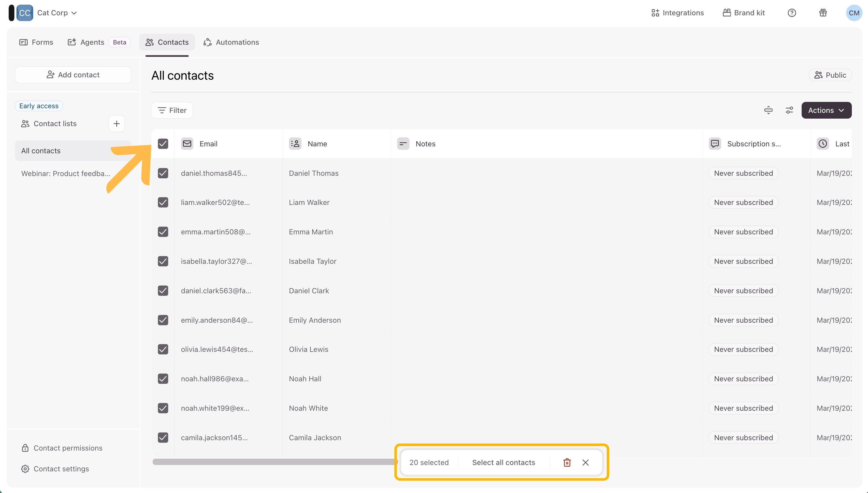
Task: Dismiss selection bar with X icon
Action: [x=585, y=462]
